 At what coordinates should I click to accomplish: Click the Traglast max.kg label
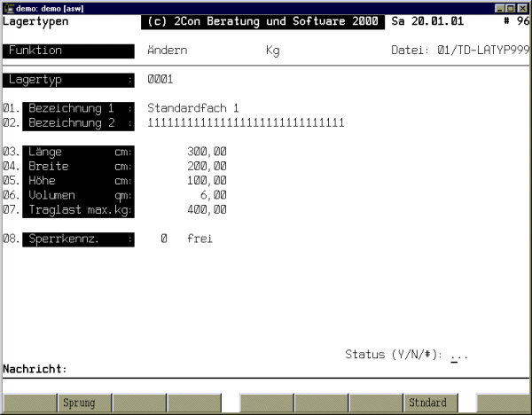coord(79,209)
